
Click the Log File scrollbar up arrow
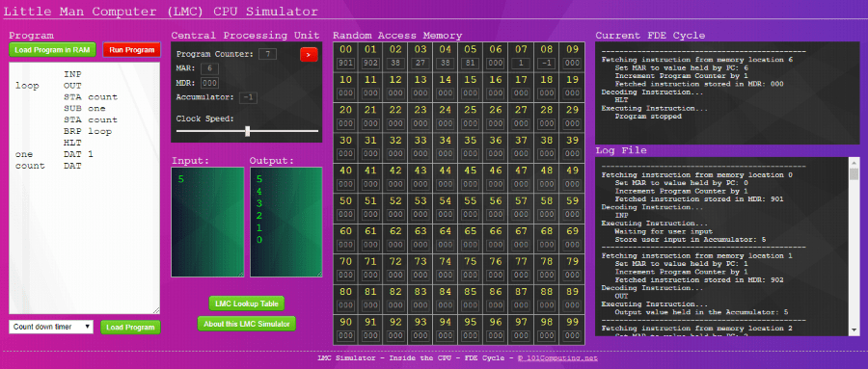tap(854, 162)
